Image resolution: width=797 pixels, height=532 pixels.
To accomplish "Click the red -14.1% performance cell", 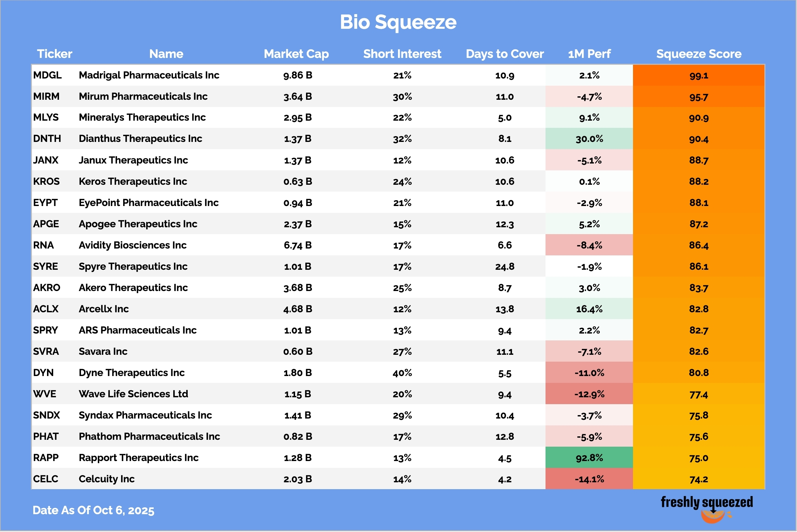I will click(x=589, y=479).
